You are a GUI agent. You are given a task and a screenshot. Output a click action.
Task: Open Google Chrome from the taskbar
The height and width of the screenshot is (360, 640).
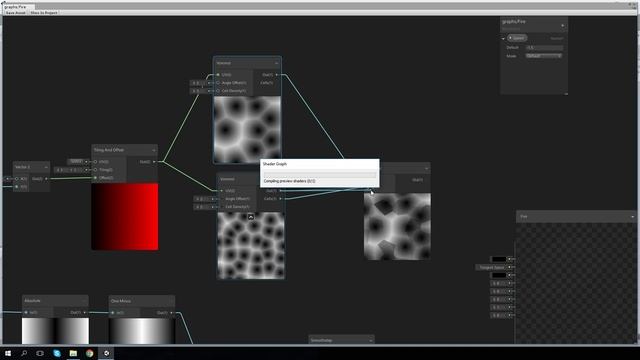tap(89, 353)
